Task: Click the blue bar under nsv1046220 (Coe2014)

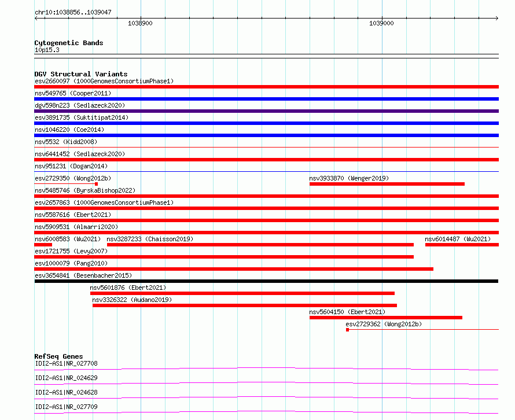Action: click(x=266, y=135)
